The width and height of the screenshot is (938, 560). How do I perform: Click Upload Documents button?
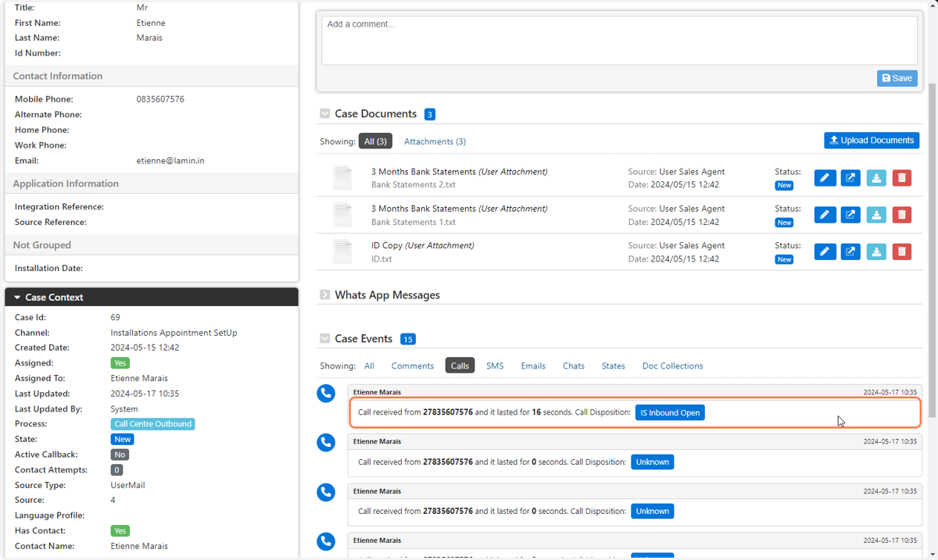(872, 141)
